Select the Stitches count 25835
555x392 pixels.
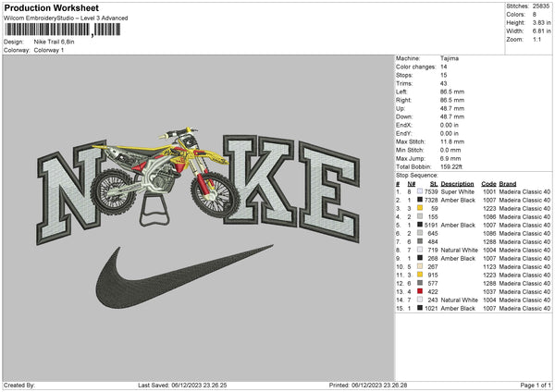click(x=541, y=6)
